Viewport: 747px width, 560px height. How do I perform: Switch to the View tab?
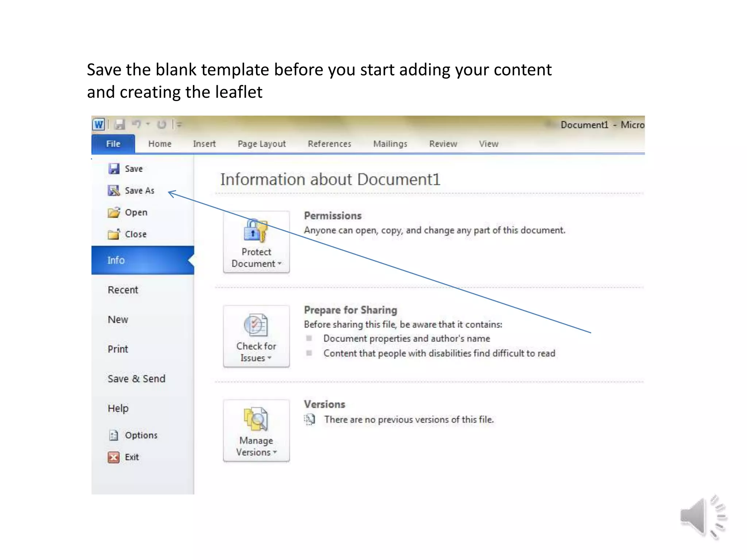[x=489, y=144]
